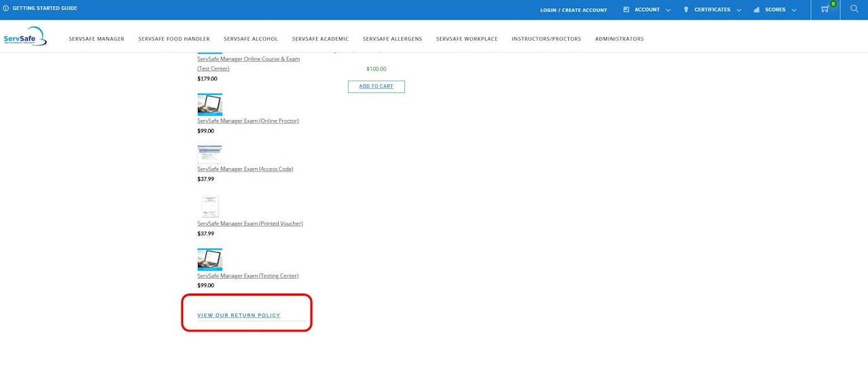
Task: Expand the Scores dropdown chevron
Action: click(793, 10)
